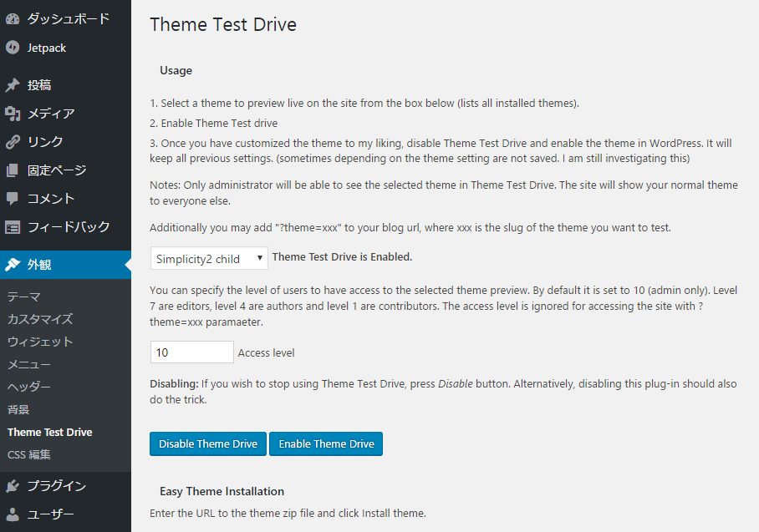The height and width of the screenshot is (532, 759).
Task: Open the ダッシュボード menu
Action: [65, 19]
